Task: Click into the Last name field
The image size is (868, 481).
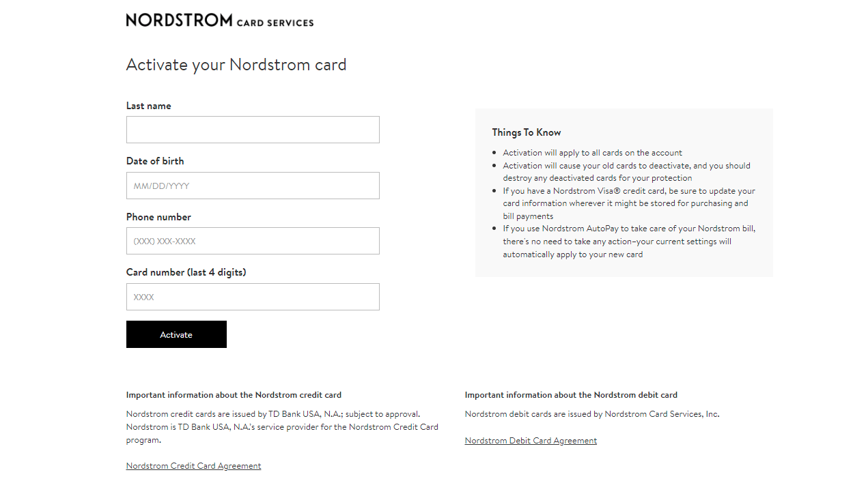Action: [x=253, y=130]
